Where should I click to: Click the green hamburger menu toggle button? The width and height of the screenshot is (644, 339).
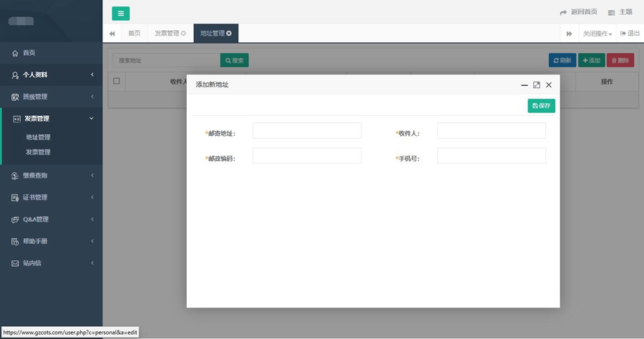tap(121, 13)
